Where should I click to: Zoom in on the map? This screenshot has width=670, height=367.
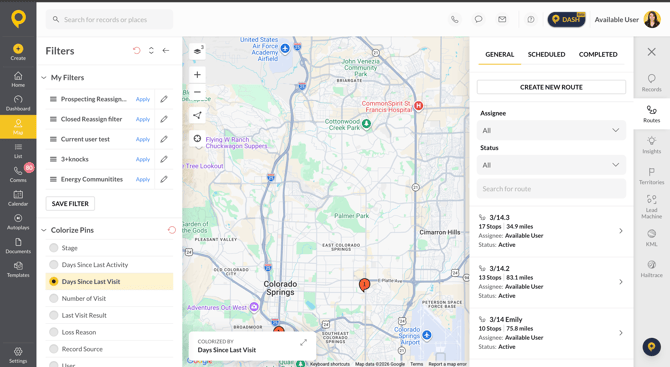[x=197, y=75]
